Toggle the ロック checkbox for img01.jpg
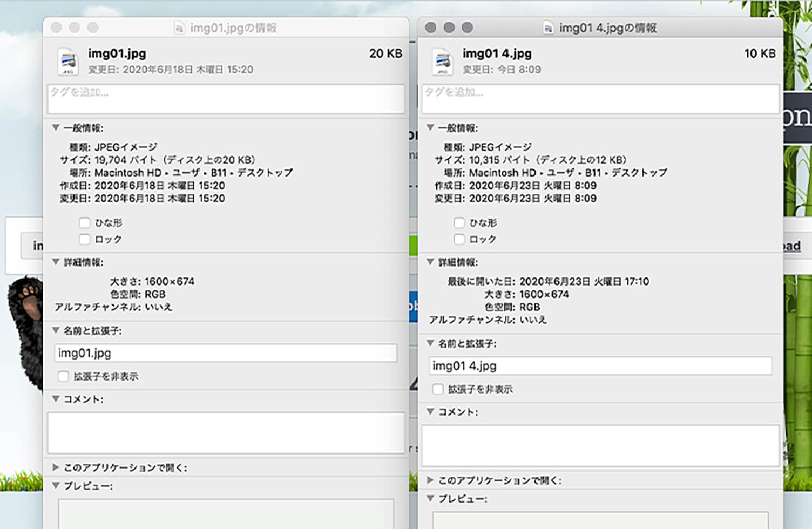The image size is (812, 529). (x=84, y=239)
